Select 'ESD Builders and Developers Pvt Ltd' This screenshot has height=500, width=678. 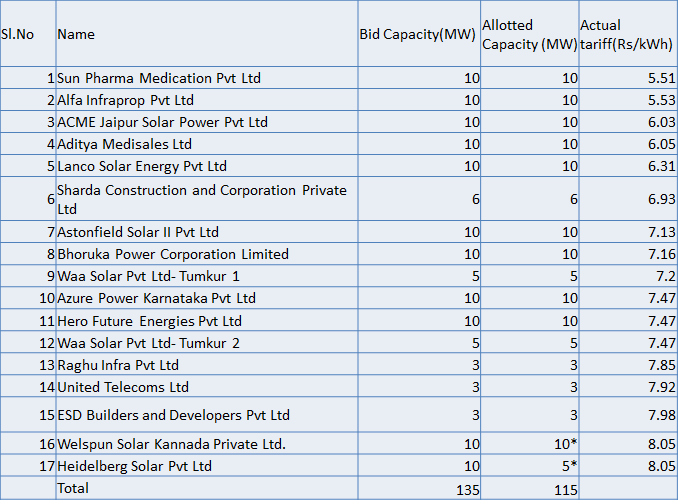[207, 415]
